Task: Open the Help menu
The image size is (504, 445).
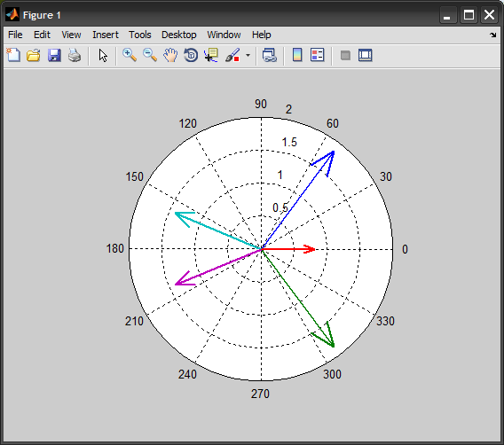Action: [262, 35]
